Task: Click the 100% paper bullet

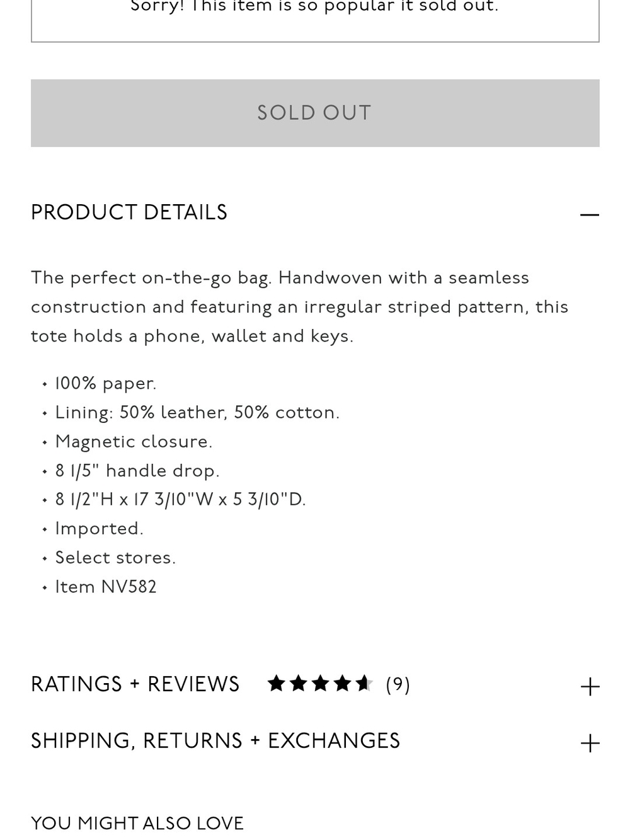Action: click(106, 384)
